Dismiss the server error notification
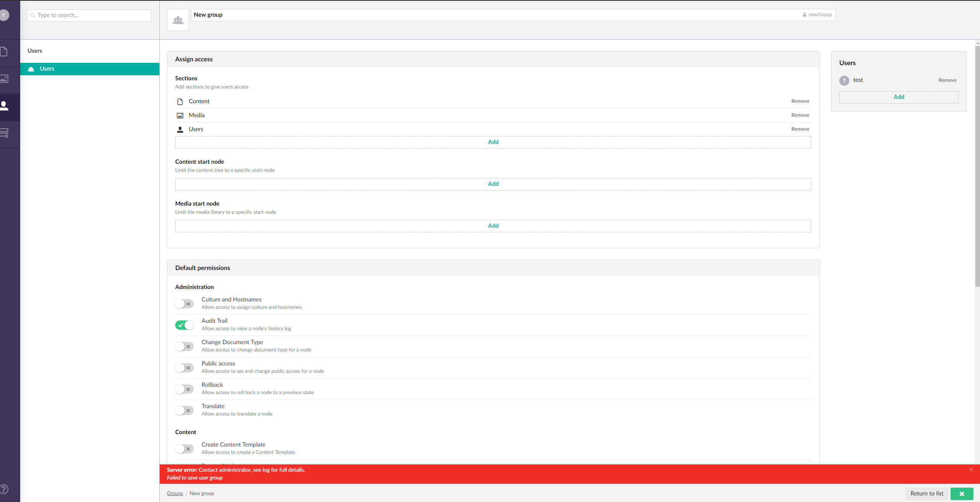 [x=972, y=469]
